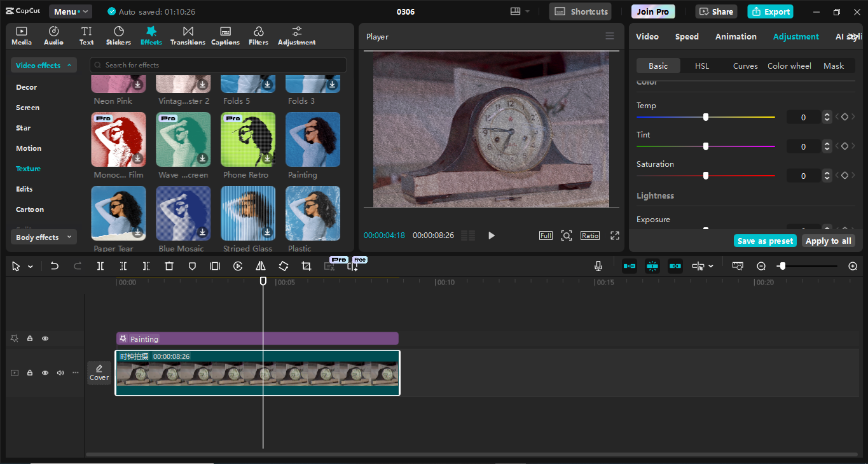
Task: Click the Undo arrow in the timeline toolbar
Action: click(x=55, y=266)
